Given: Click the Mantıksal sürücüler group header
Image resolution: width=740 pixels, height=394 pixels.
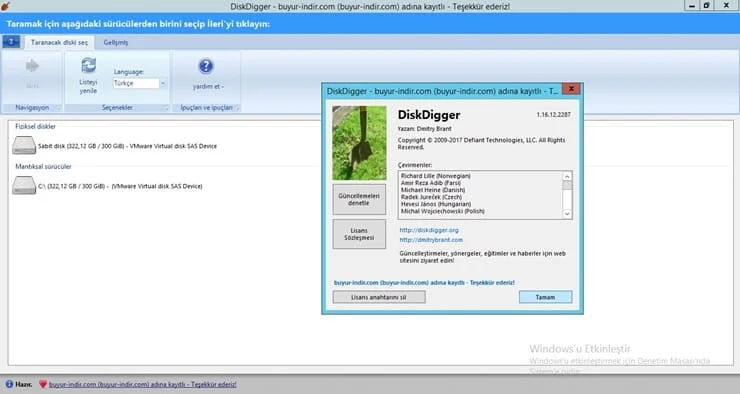Looking at the screenshot, I should tap(43, 167).
